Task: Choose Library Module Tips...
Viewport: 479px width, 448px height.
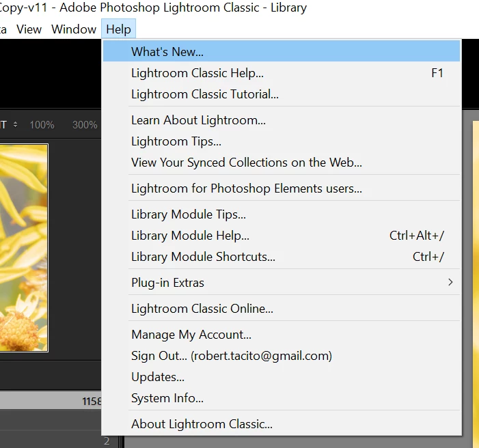Action: pyautogui.click(x=282, y=214)
